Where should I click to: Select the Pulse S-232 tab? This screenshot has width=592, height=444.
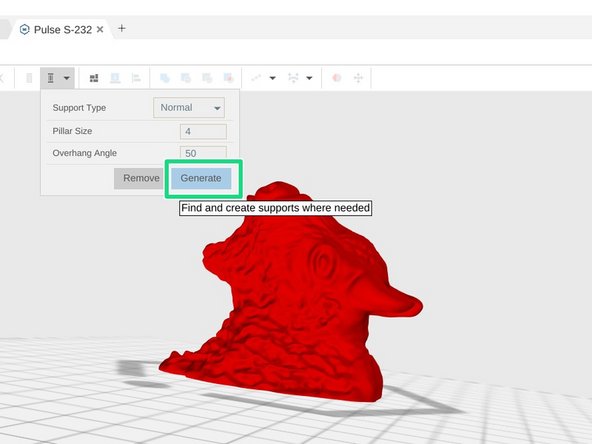(x=63, y=29)
